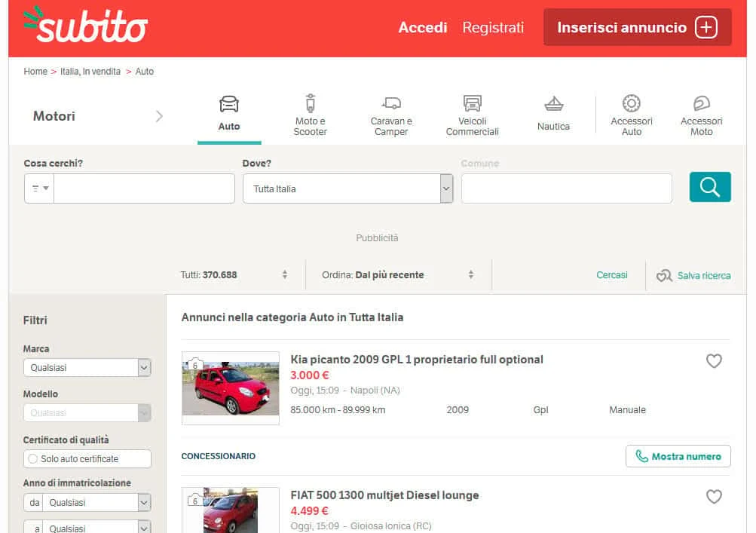Favorite the Kia picanto listing heart
756x533 pixels.
pos(714,361)
